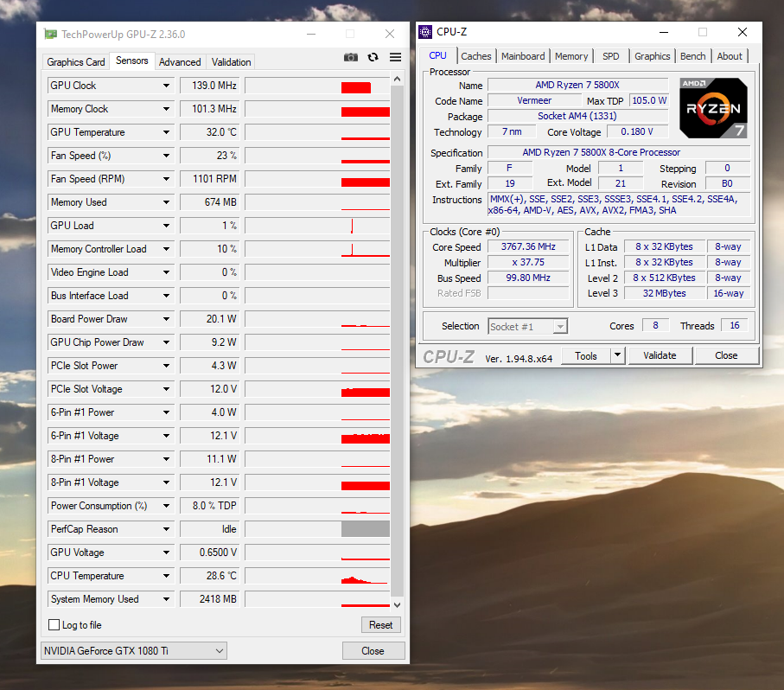
Task: Click the Core Speed 3767.36 MHz value
Action: click(528, 246)
